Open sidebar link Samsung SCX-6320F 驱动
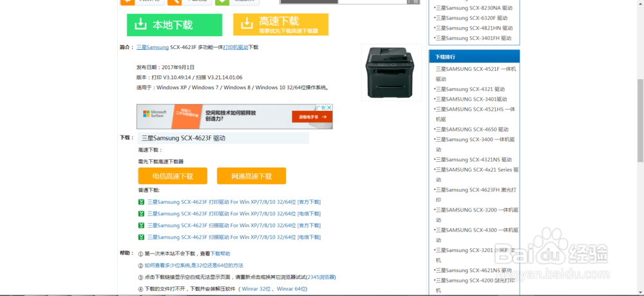This screenshot has width=644, height=296. [471, 18]
